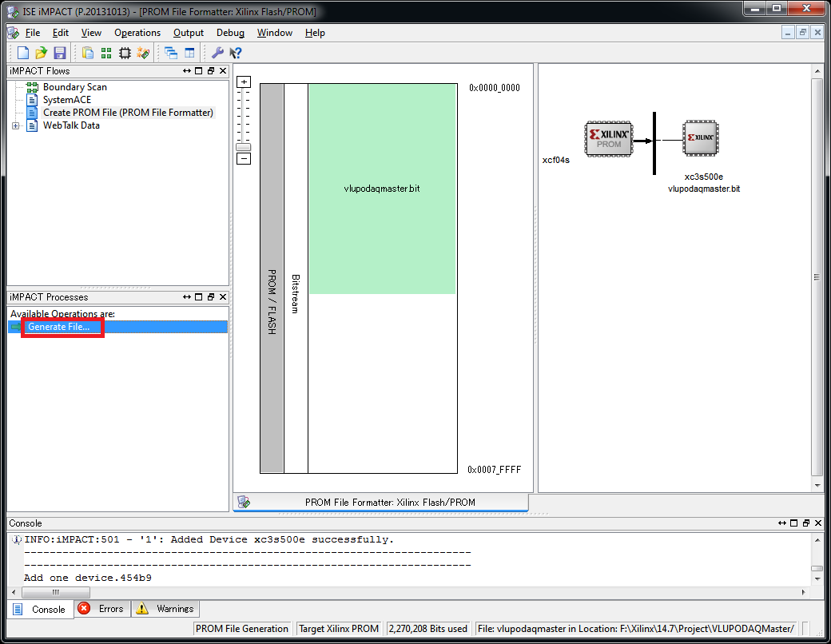Click the zoom in plus button
This screenshot has height=644, width=831.
pyautogui.click(x=244, y=82)
